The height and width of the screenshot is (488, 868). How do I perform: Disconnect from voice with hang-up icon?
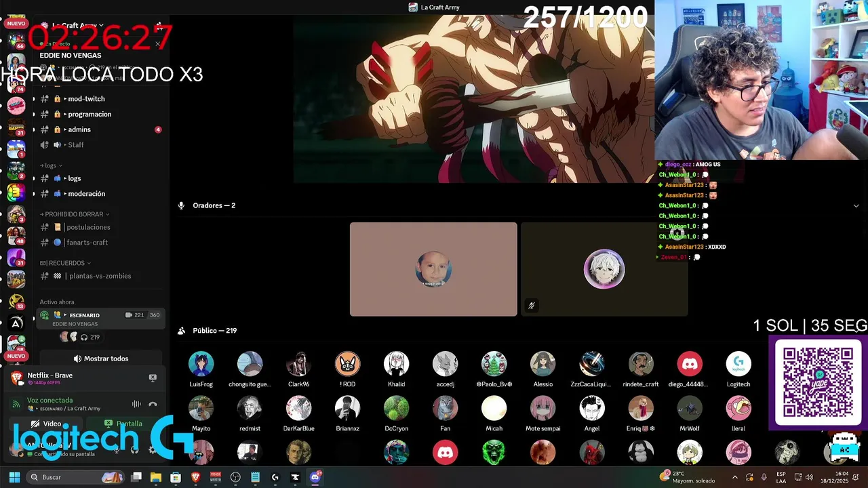click(x=153, y=404)
